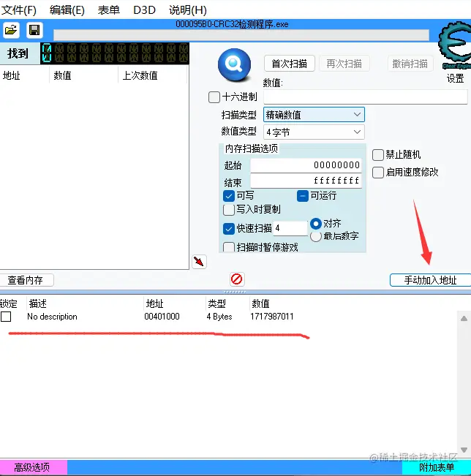Open 高级选项 at the bottom
The width and height of the screenshot is (471, 476).
(33, 467)
